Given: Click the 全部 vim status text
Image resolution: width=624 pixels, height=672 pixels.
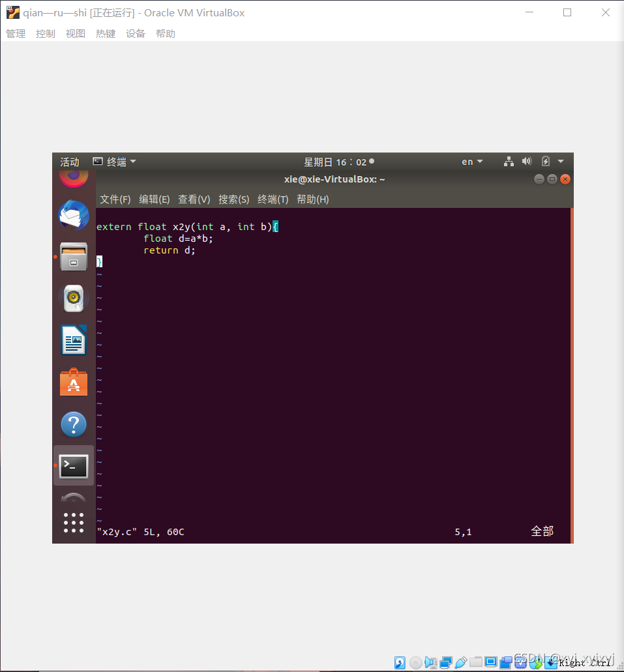Looking at the screenshot, I should click(x=542, y=531).
